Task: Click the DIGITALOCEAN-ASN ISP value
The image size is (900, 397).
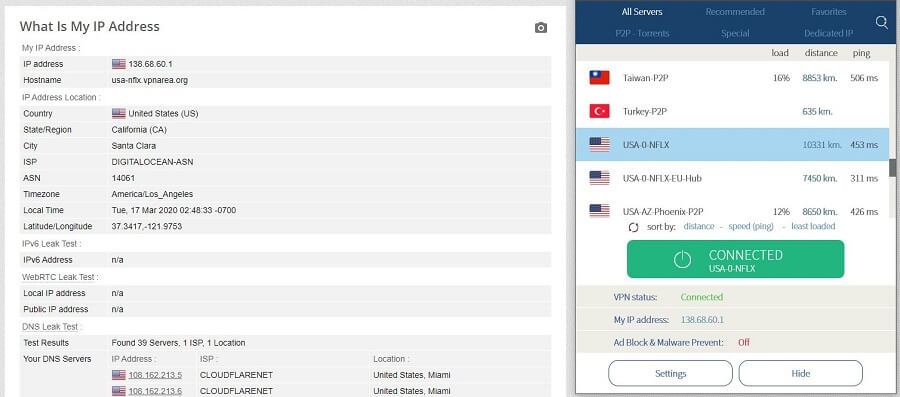Action: (152, 162)
